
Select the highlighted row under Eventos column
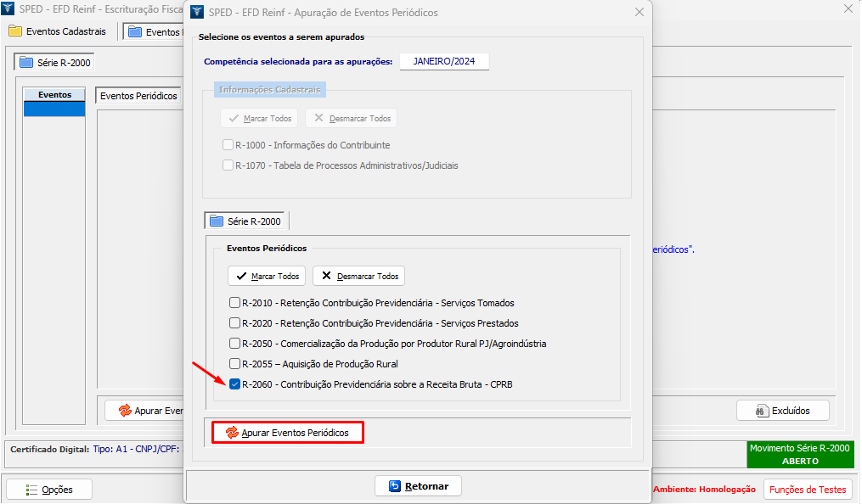click(54, 109)
